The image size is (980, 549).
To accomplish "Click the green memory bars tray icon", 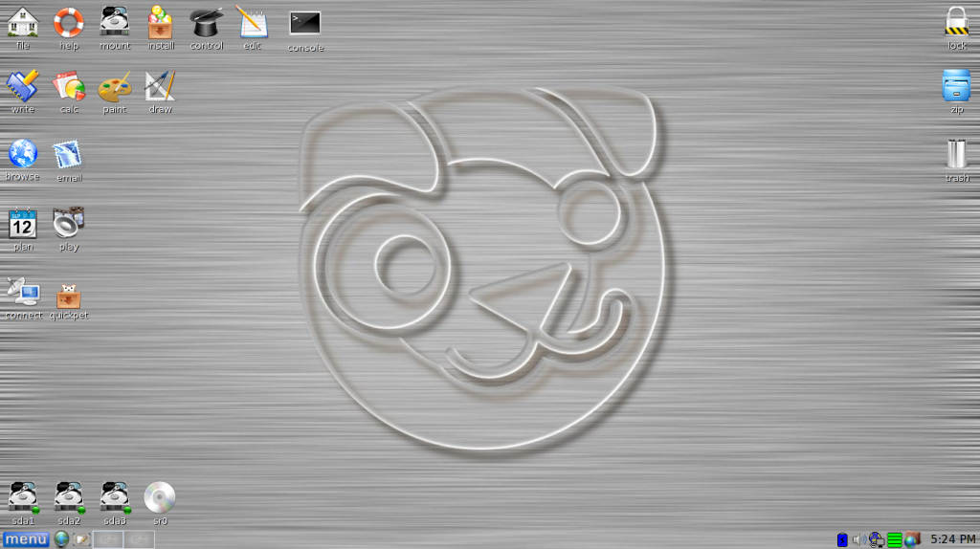I will click(x=895, y=539).
